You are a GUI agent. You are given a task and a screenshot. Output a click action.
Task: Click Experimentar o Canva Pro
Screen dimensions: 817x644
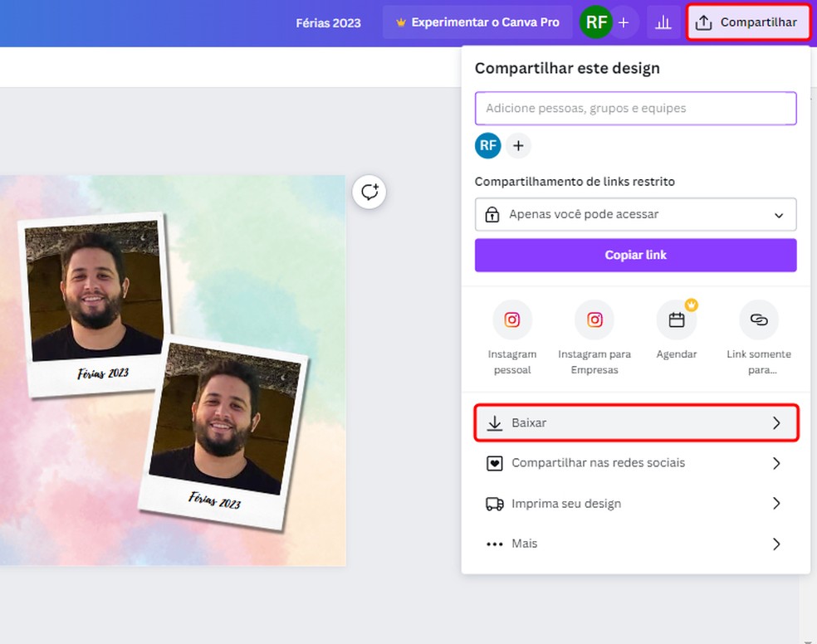click(x=477, y=22)
